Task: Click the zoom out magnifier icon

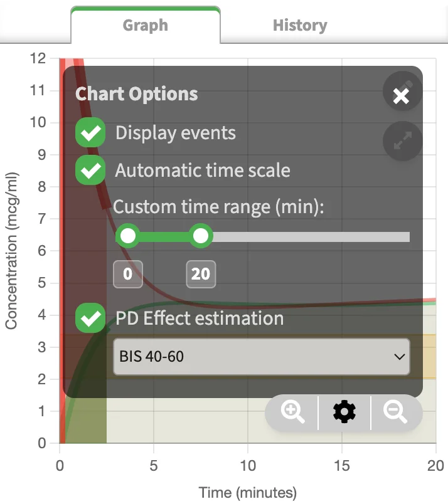Action: point(395,412)
